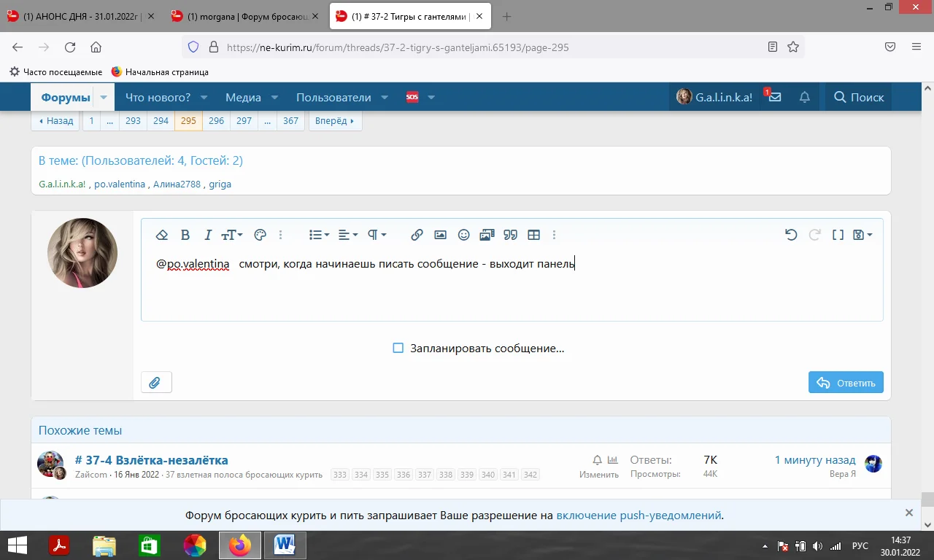
Task: Select the eraser remove-formatting tool
Action: pyautogui.click(x=162, y=235)
